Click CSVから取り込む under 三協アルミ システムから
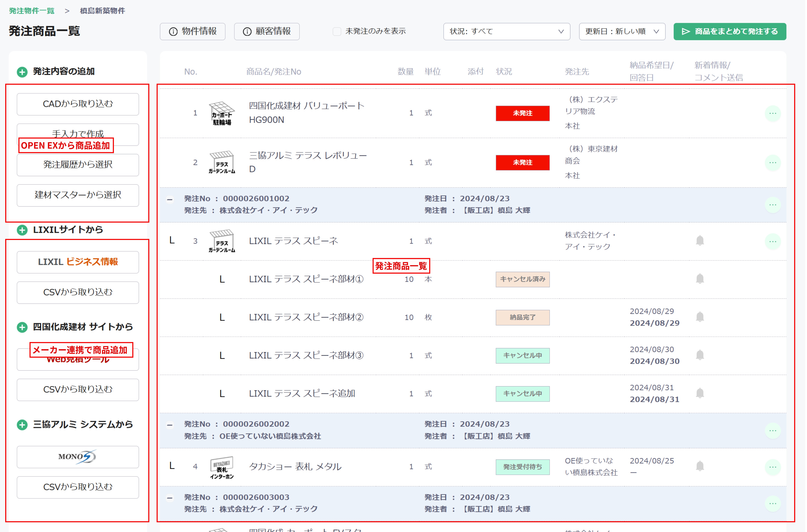 coord(78,487)
